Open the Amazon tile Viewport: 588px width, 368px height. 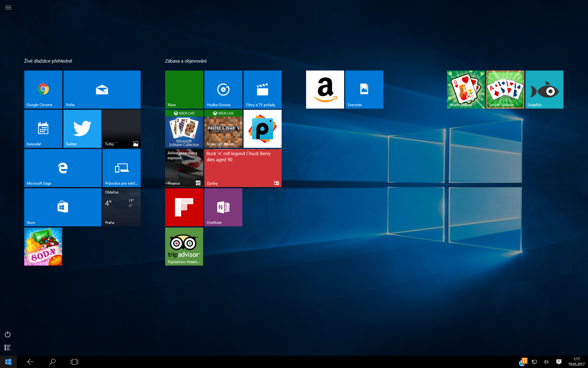(325, 90)
